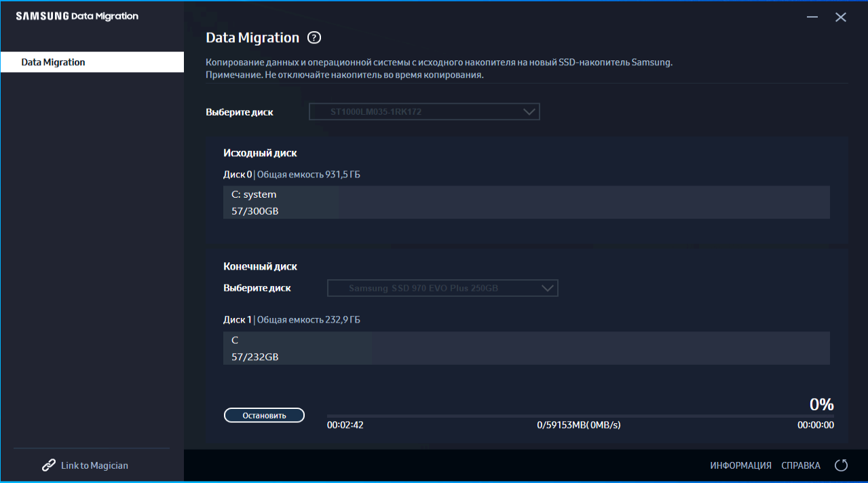Image resolution: width=868 pixels, height=483 pixels.
Task: Open the help question mark icon beside Data Migration
Action: pyautogui.click(x=314, y=38)
